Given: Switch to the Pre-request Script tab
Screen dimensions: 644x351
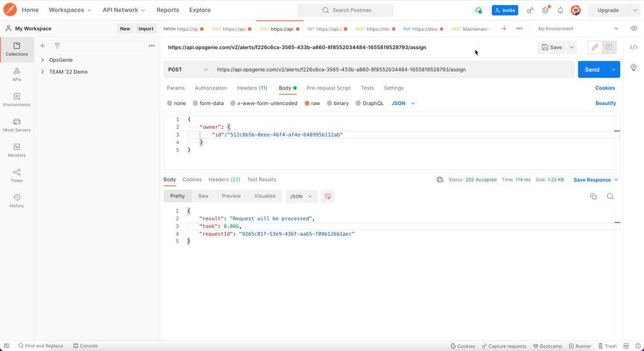Looking at the screenshot, I should [329, 88].
